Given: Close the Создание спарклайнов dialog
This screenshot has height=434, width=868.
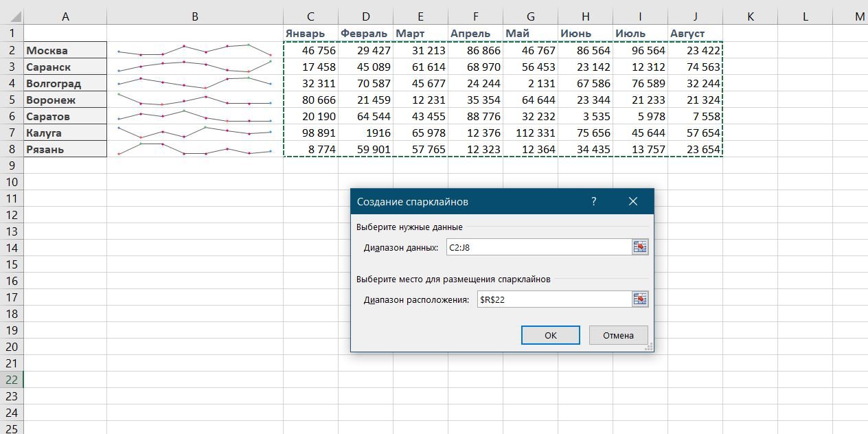Looking at the screenshot, I should tap(632, 202).
